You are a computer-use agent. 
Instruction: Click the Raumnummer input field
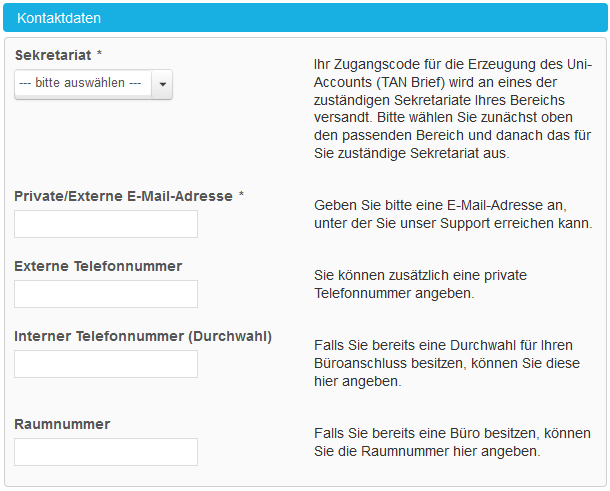(x=106, y=452)
